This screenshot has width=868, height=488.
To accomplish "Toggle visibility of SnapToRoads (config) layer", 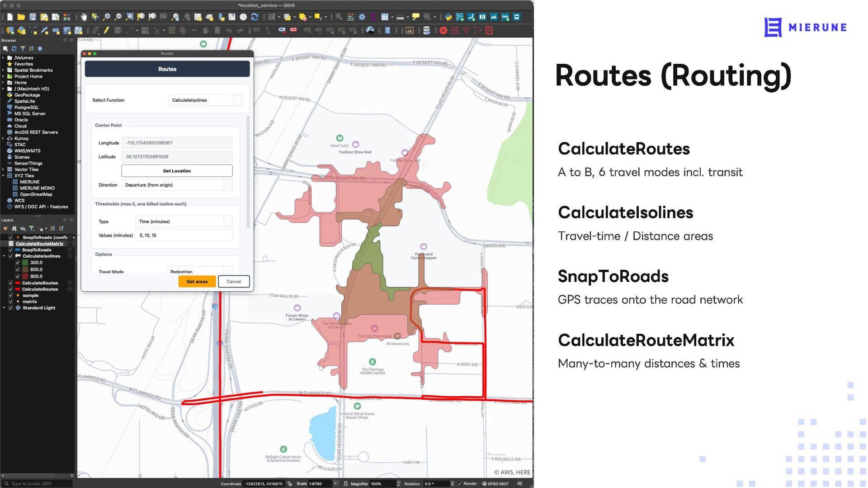I will 10,237.
